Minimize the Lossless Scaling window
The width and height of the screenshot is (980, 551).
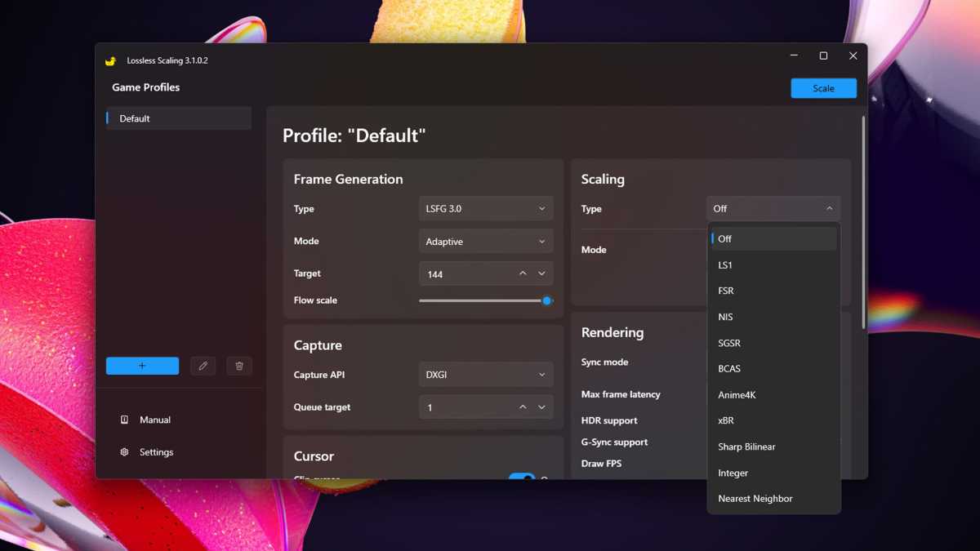point(794,56)
